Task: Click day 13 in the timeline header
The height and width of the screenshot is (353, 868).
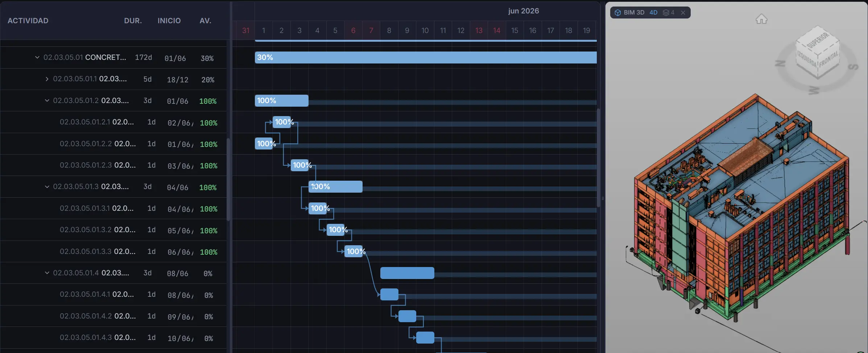Action: [479, 30]
